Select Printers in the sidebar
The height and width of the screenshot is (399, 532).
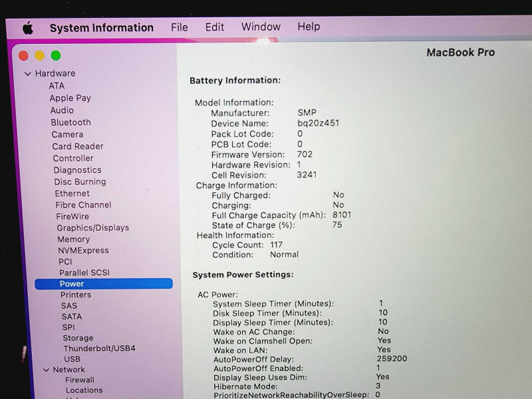click(x=76, y=295)
